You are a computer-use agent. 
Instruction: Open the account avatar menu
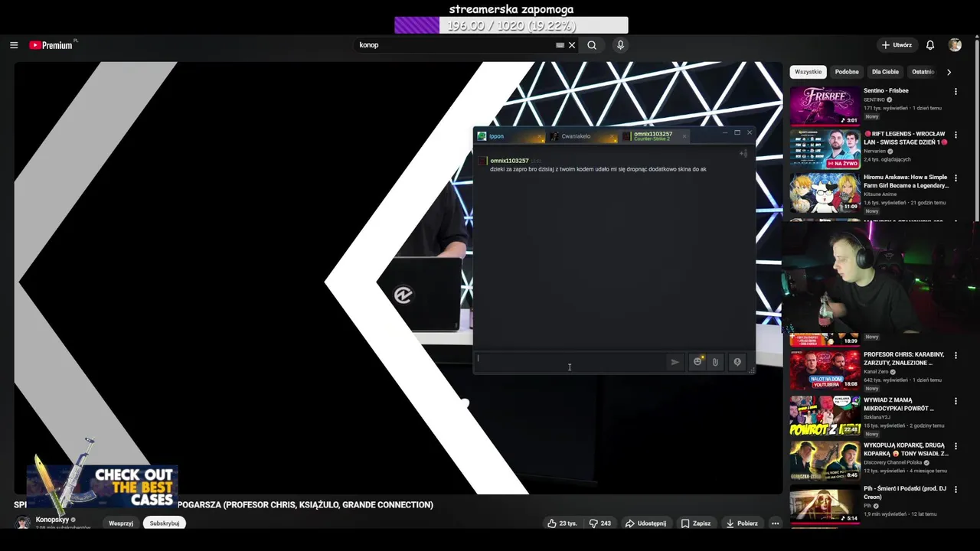[955, 45]
